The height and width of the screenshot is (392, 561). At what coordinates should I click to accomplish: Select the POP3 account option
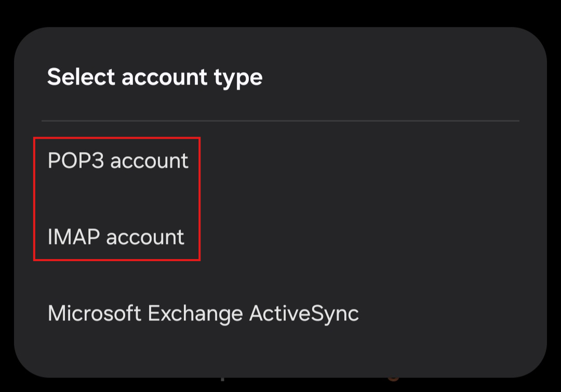[118, 161]
